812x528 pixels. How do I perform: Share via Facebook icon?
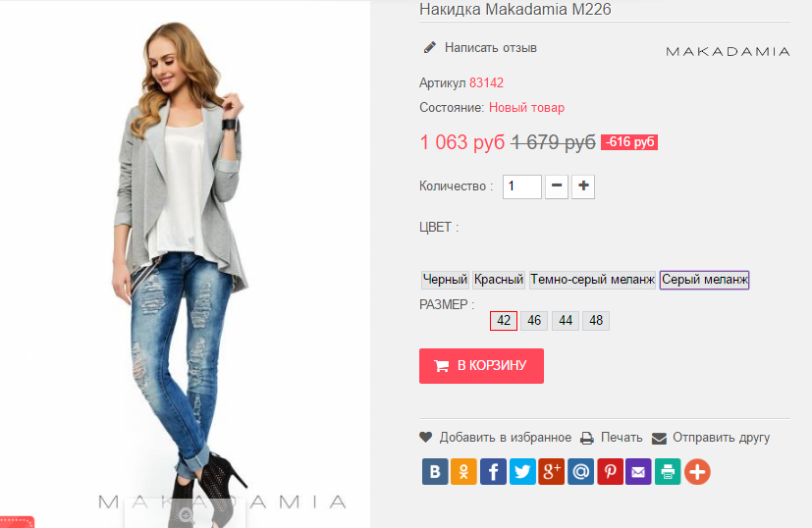tap(493, 472)
